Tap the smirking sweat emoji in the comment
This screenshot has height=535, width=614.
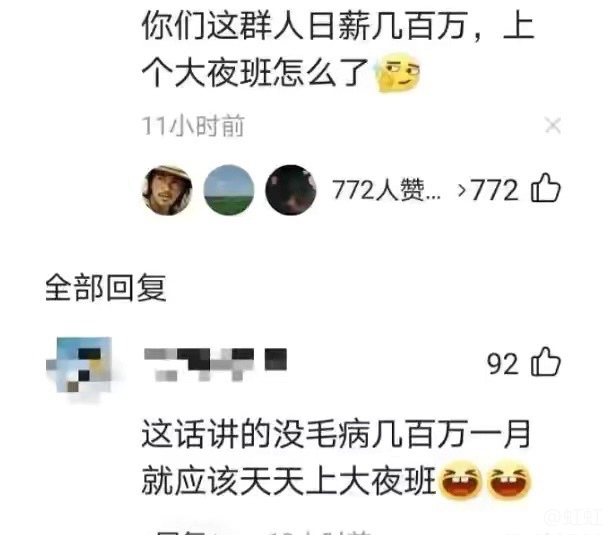coord(398,72)
